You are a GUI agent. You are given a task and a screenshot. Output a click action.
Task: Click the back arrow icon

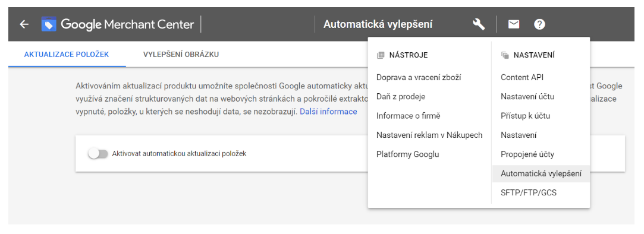tap(24, 24)
